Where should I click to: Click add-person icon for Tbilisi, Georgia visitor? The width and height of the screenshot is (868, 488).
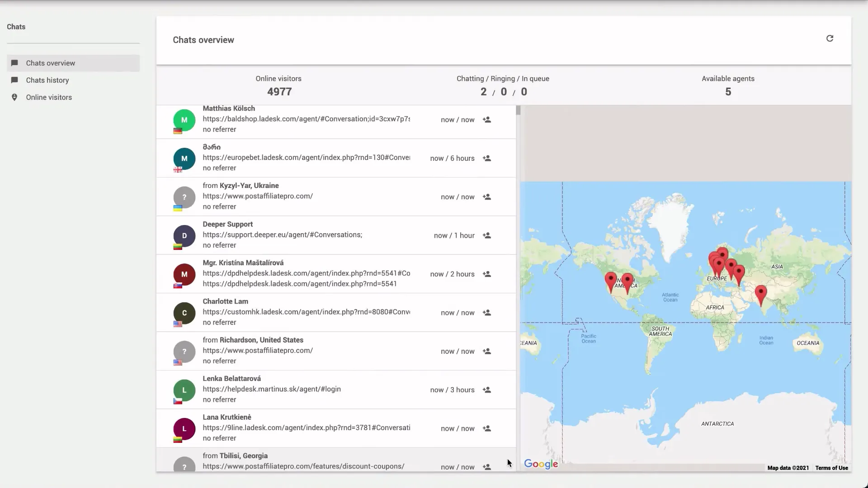pos(487,467)
